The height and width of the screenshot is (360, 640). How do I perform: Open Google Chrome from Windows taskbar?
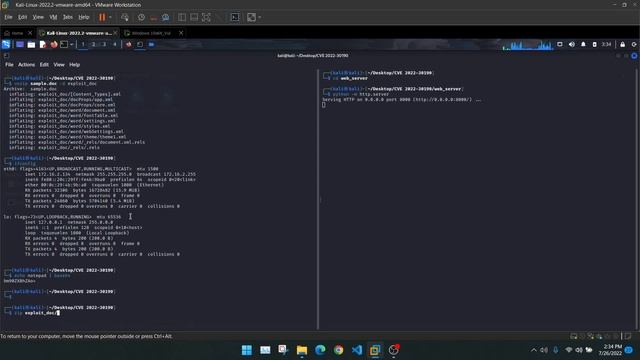338,350
